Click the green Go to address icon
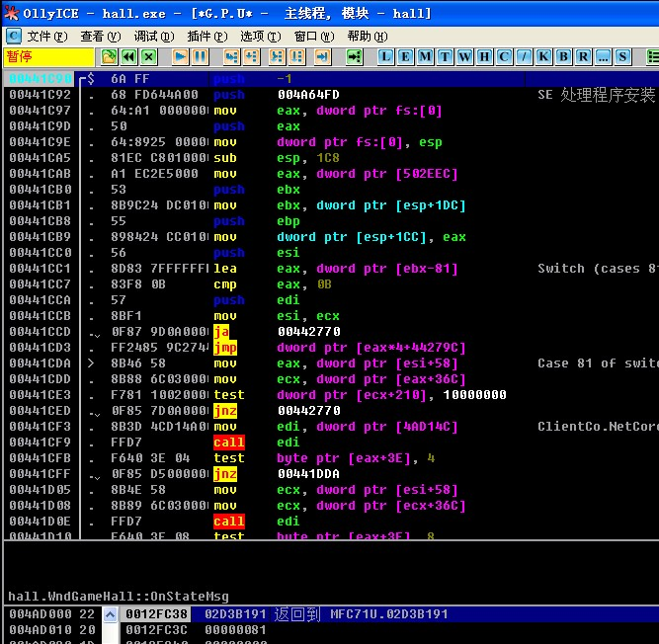This screenshot has height=644, width=659. pos(354,57)
